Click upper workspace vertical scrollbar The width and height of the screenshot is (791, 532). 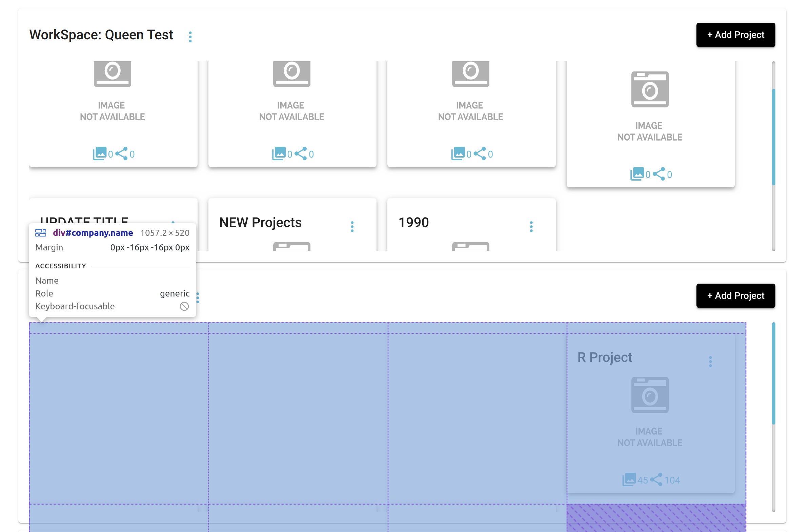click(x=773, y=137)
